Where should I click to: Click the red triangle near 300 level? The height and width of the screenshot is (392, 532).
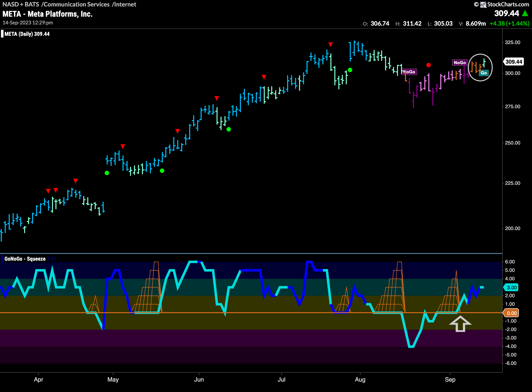click(x=264, y=77)
